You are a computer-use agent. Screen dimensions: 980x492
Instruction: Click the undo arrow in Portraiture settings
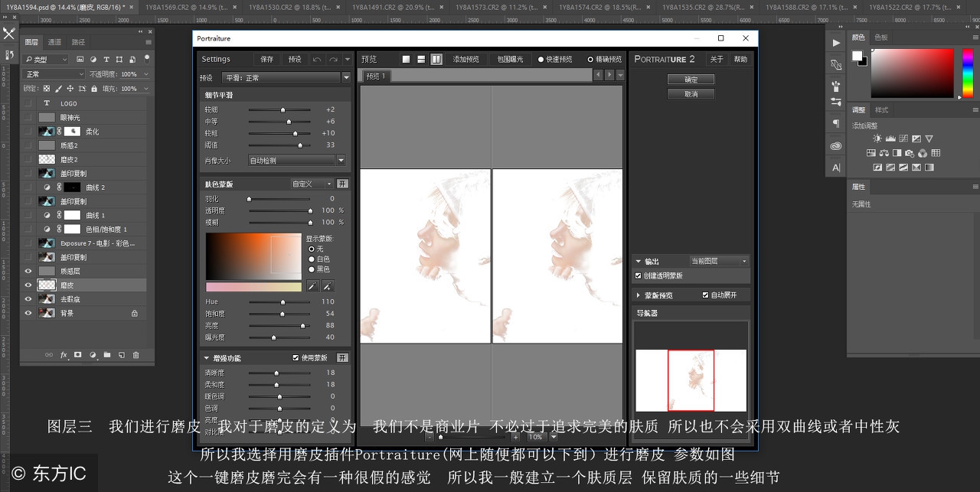pyautogui.click(x=318, y=59)
